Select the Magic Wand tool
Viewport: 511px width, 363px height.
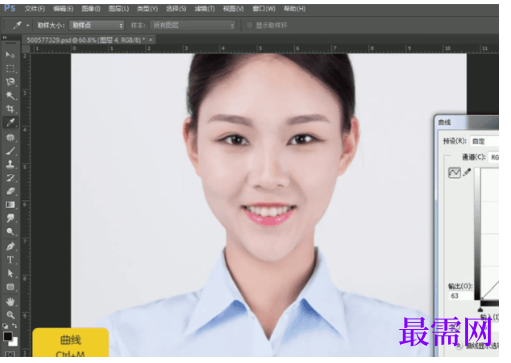[x=10, y=95]
